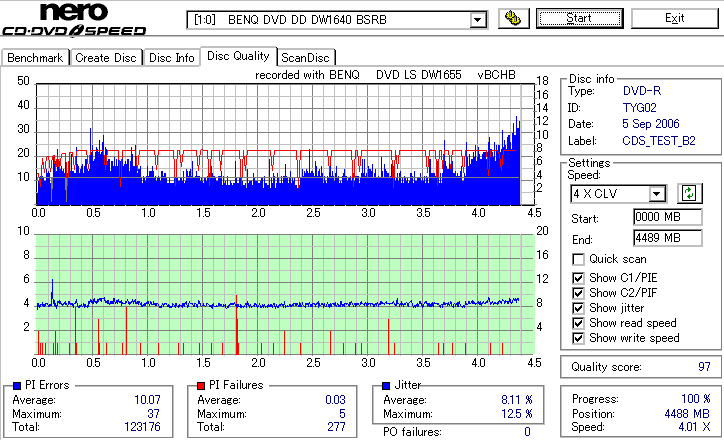Image resolution: width=724 pixels, height=441 pixels.
Task: Click the recorded with BENQ DW1655 text
Action: click(385, 75)
